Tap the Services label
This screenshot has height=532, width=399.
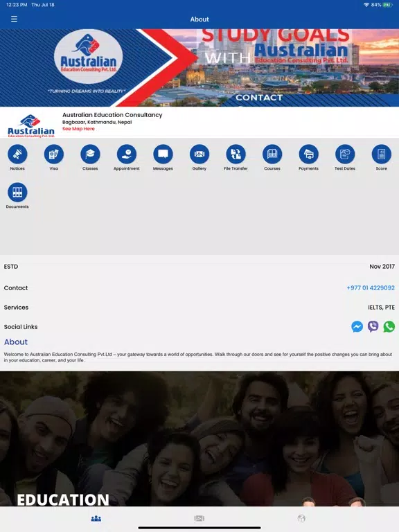(x=17, y=308)
